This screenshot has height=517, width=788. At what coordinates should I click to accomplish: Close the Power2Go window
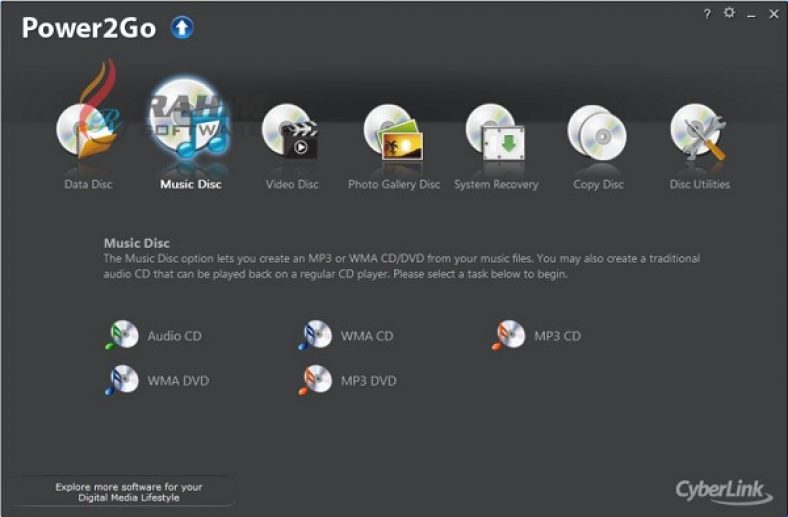(774, 14)
